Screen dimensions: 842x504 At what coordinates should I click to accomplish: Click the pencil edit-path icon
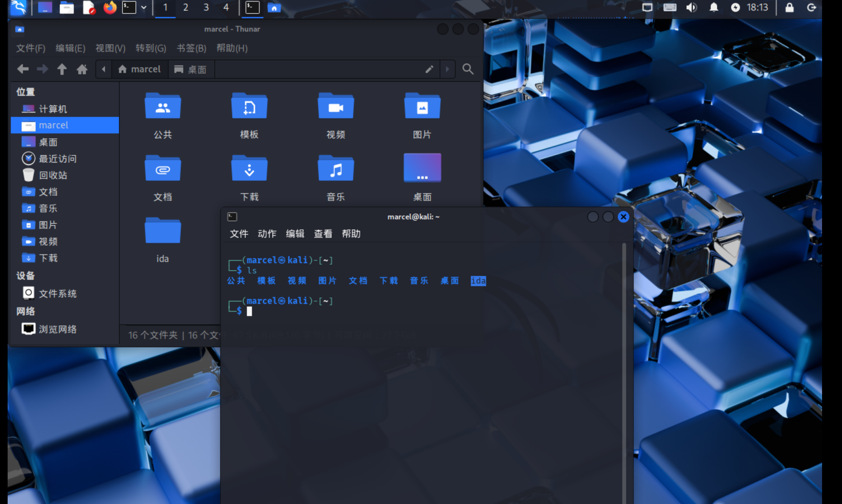429,69
